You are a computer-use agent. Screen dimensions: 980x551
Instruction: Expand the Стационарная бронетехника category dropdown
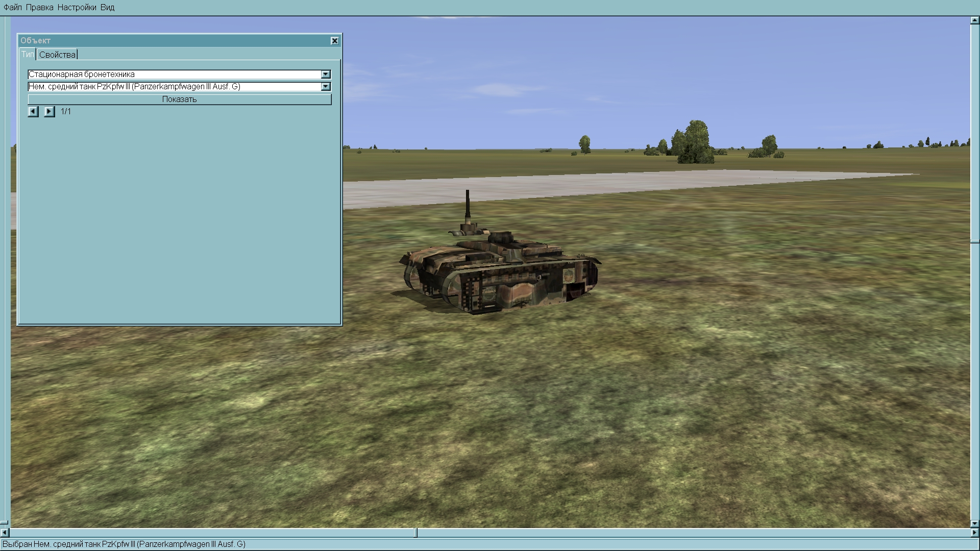tap(326, 74)
